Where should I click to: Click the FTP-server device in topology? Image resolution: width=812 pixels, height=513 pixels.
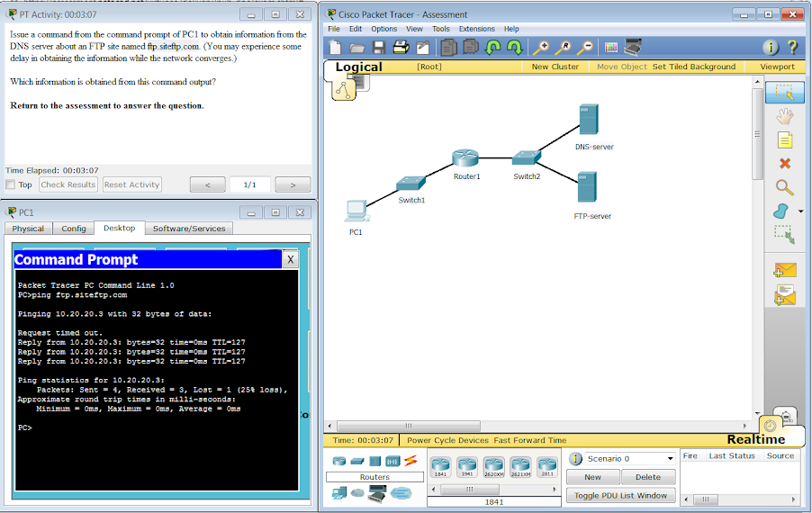tap(587, 187)
